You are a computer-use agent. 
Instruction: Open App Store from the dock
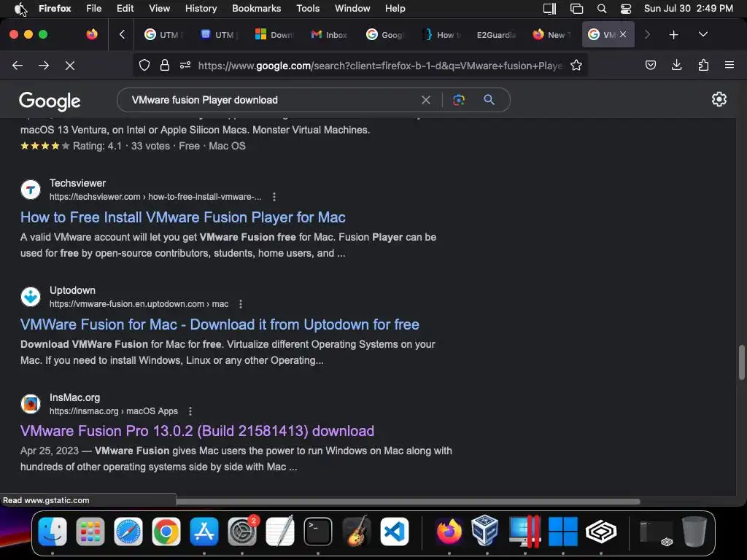click(x=204, y=532)
